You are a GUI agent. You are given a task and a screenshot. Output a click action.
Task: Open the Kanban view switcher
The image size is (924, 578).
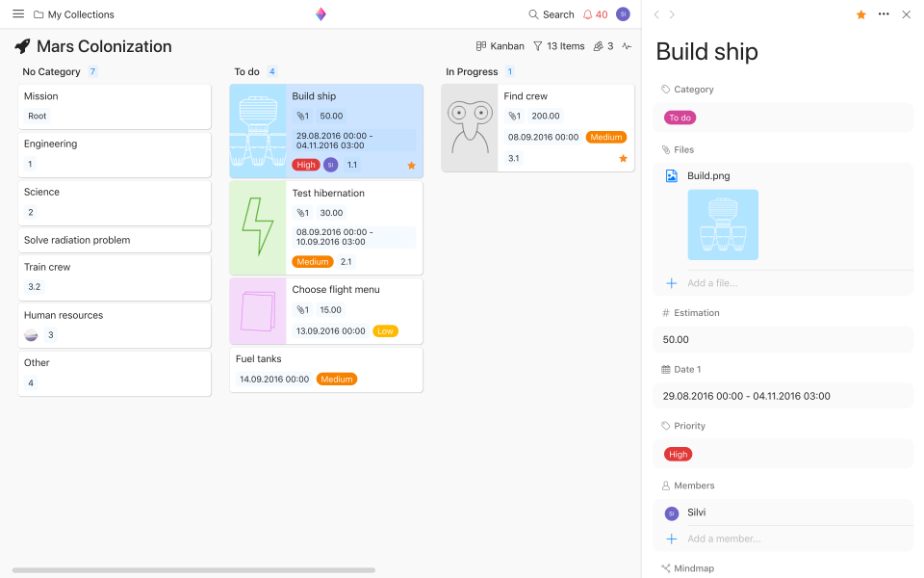(x=500, y=45)
